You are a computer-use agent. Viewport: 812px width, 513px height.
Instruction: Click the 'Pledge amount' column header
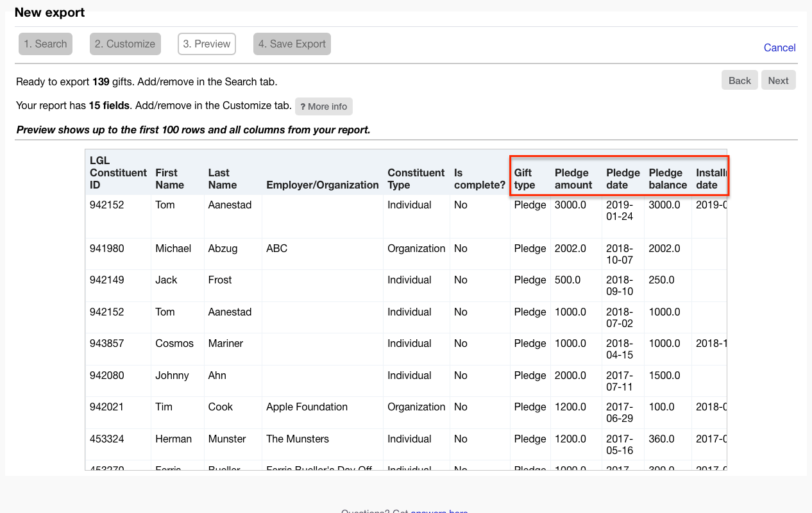pos(572,178)
